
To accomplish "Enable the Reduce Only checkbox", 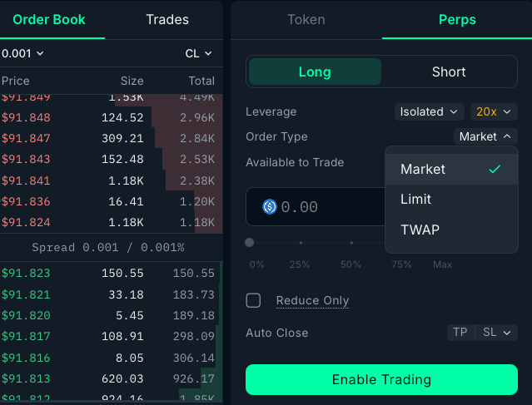I will click(x=253, y=300).
